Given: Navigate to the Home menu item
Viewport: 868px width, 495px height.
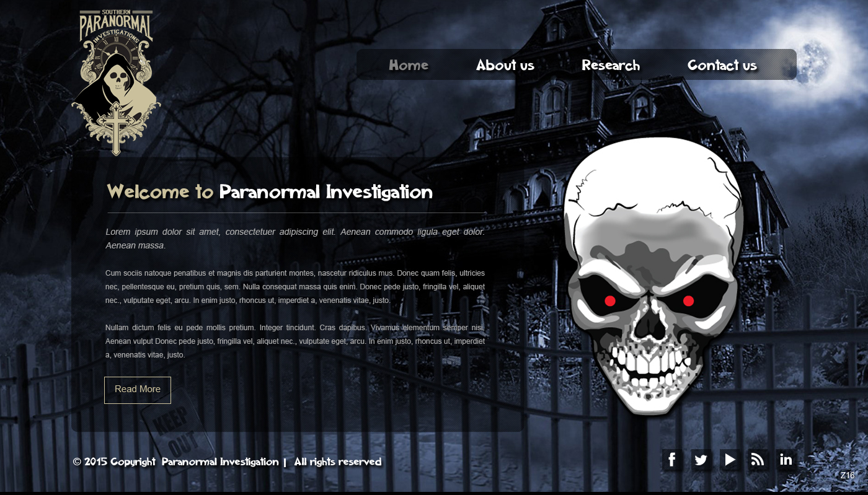Looking at the screenshot, I should coord(409,64).
